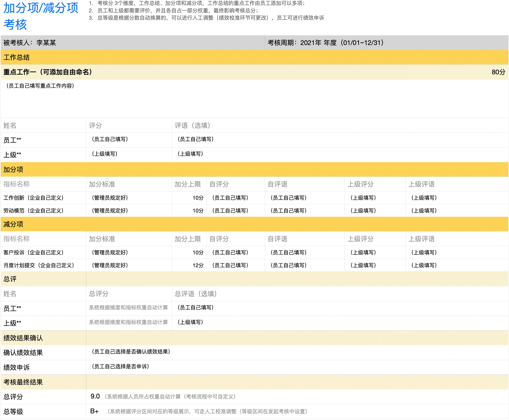The height and width of the screenshot is (420, 509).
Task: Fill the 上级评语 field in 劳动模范 row
Action: (457, 211)
